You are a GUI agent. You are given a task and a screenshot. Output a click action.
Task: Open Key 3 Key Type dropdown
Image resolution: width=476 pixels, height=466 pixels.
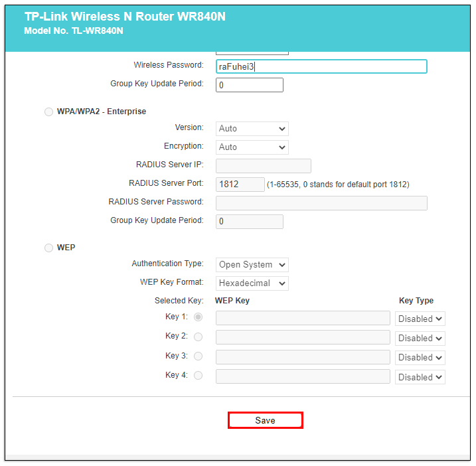coord(420,358)
